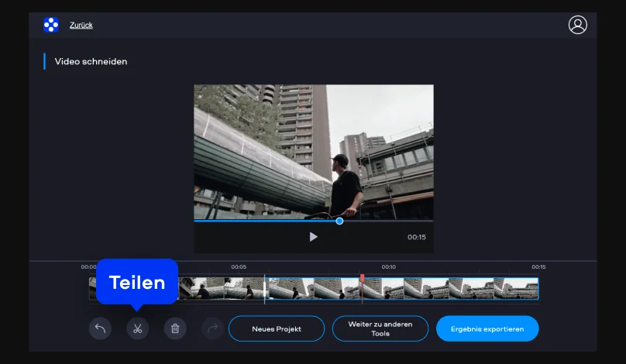Start a new project with Neues Projekt

[x=277, y=328]
